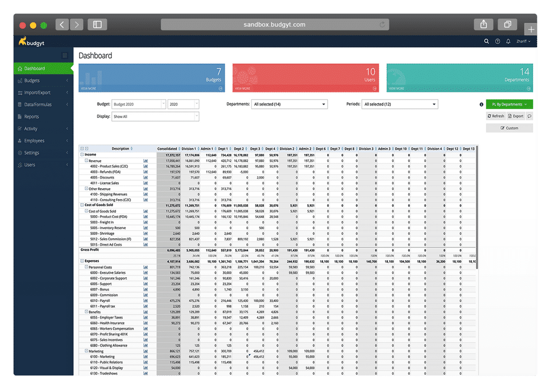Open Employees sidebar menu
The width and height of the screenshot is (551, 392).
point(44,141)
